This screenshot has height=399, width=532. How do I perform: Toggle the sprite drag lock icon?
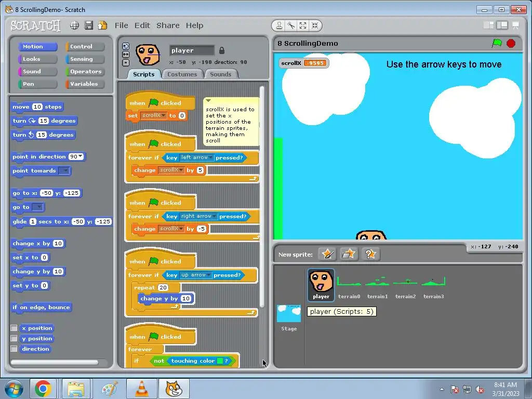click(221, 50)
